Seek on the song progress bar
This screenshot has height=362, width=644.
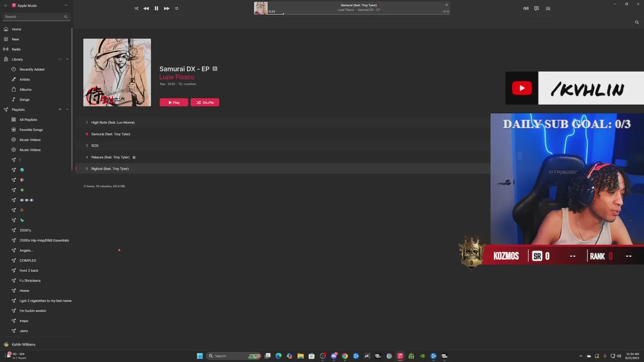(x=359, y=14)
